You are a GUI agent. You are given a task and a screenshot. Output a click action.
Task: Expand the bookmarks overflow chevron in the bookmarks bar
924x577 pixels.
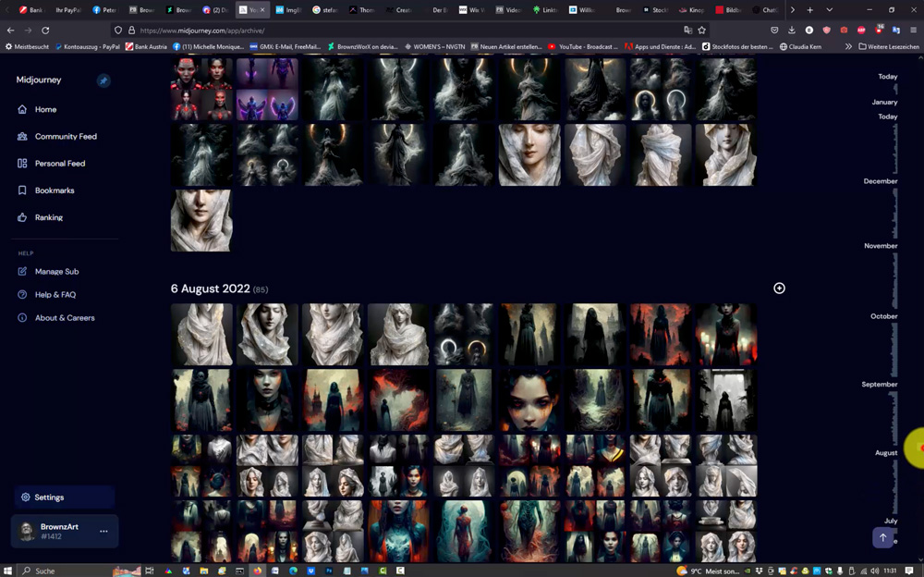tap(848, 46)
